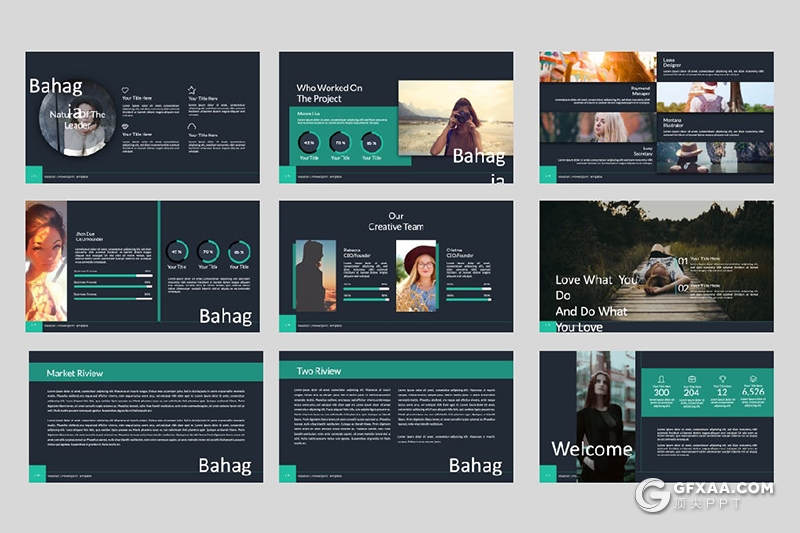Image resolution: width=800 pixels, height=533 pixels.
Task: Click the briefcase icon above 204
Action: point(691,379)
